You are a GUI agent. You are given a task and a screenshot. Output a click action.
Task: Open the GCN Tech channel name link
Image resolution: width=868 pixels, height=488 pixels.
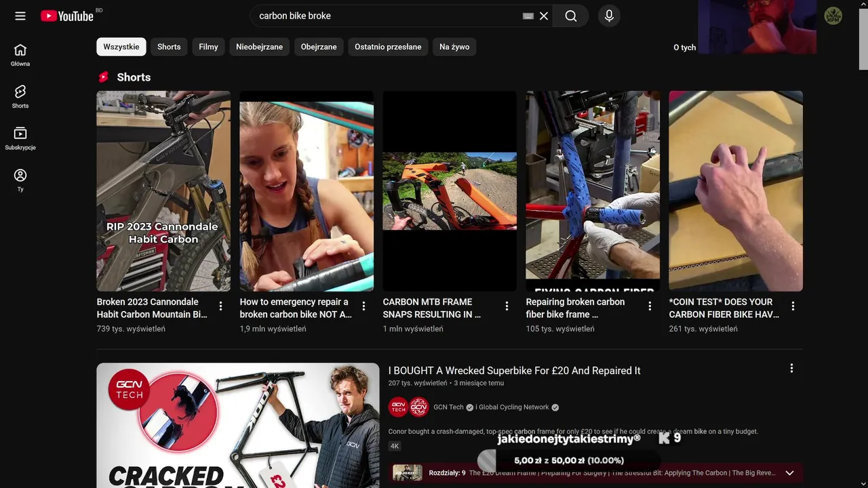click(x=448, y=407)
